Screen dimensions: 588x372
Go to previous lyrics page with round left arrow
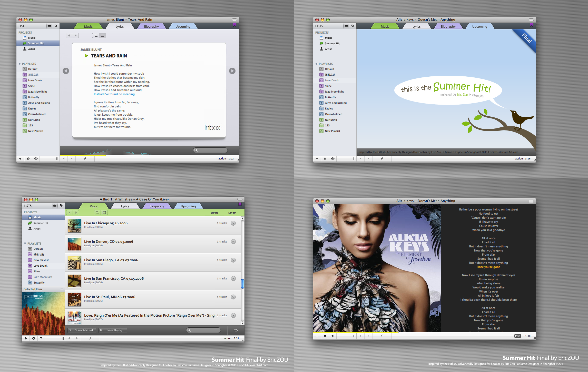click(66, 71)
